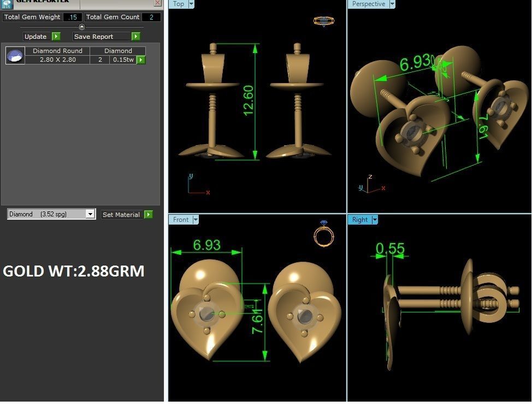Screen dimensions: 532x418
Task: Click the 0.55 dimension in Right view
Action: [x=390, y=249]
